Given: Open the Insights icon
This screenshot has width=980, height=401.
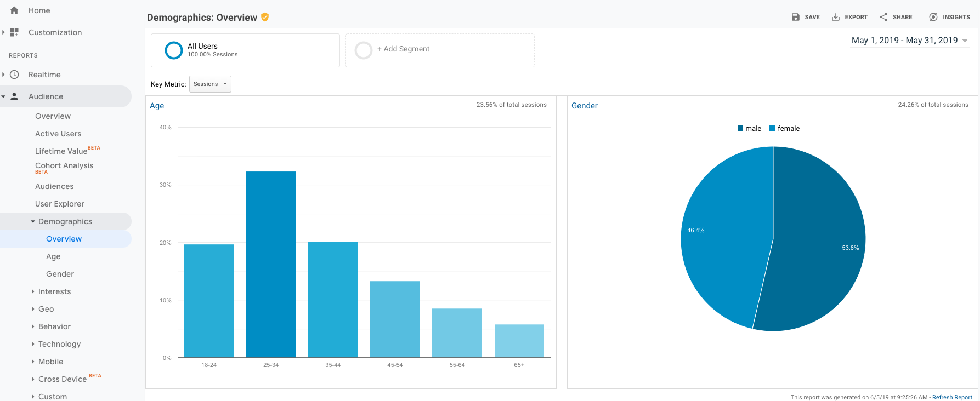Looking at the screenshot, I should [933, 17].
